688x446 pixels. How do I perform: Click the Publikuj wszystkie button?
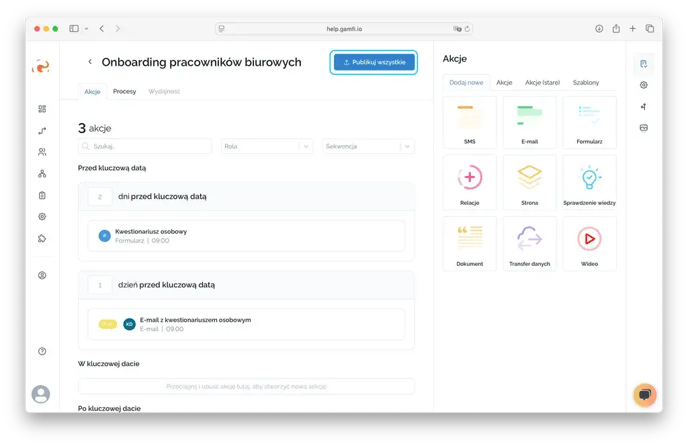pyautogui.click(x=373, y=62)
